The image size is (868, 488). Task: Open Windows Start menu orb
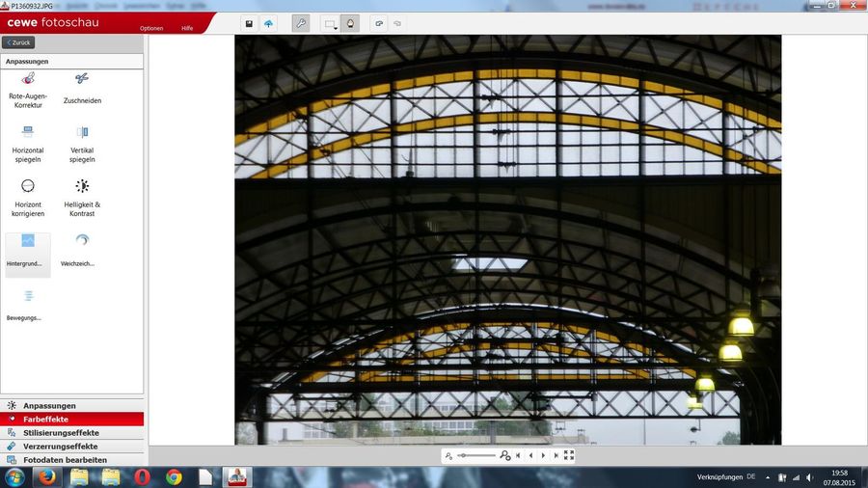14,477
